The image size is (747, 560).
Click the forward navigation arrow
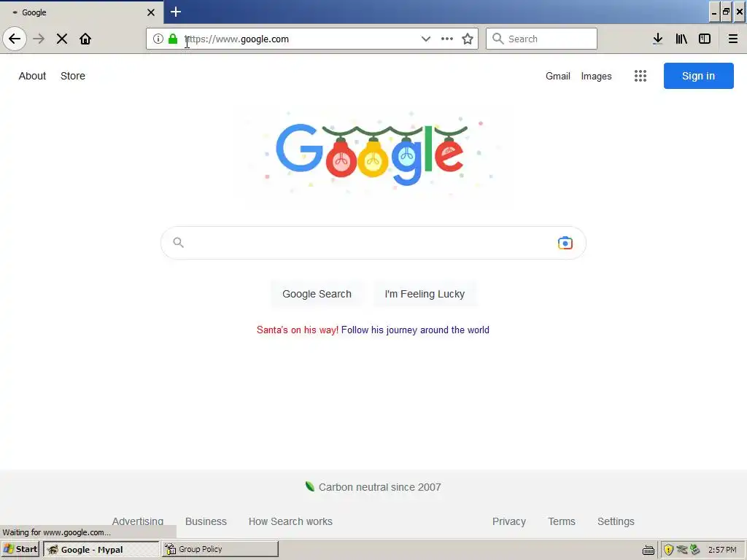pos(39,39)
